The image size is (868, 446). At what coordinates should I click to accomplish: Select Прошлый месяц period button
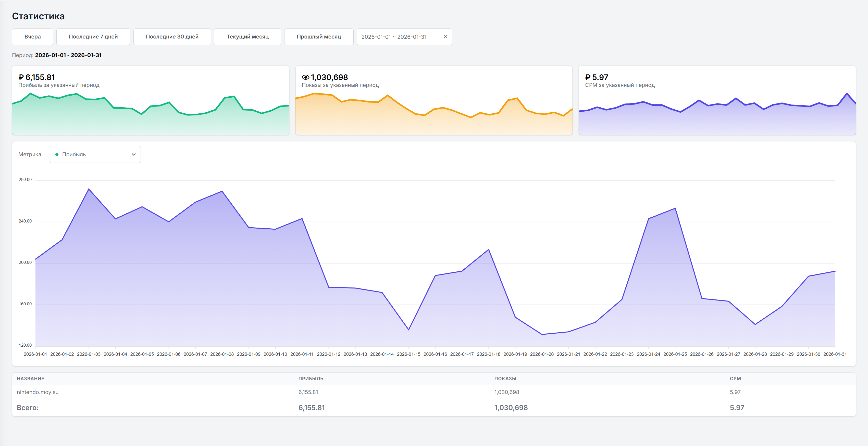318,37
